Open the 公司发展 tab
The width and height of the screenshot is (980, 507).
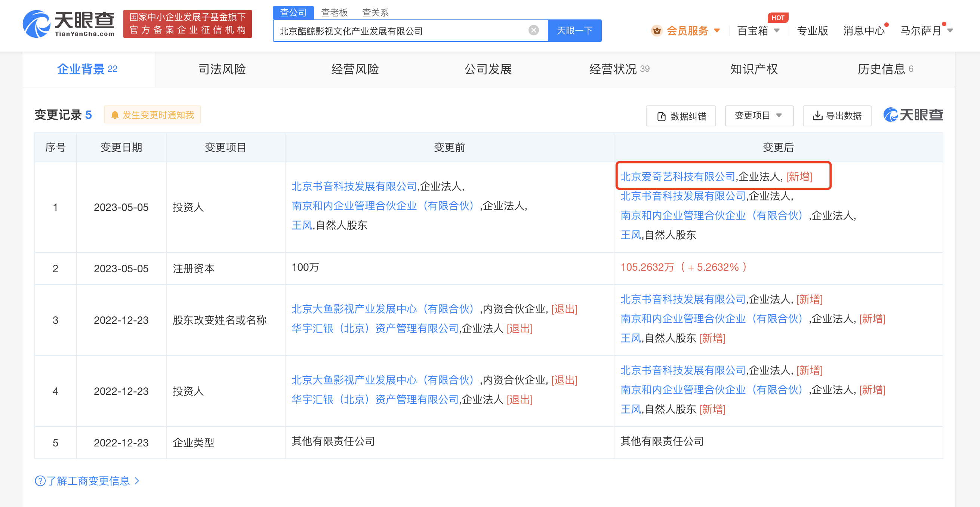(488, 69)
